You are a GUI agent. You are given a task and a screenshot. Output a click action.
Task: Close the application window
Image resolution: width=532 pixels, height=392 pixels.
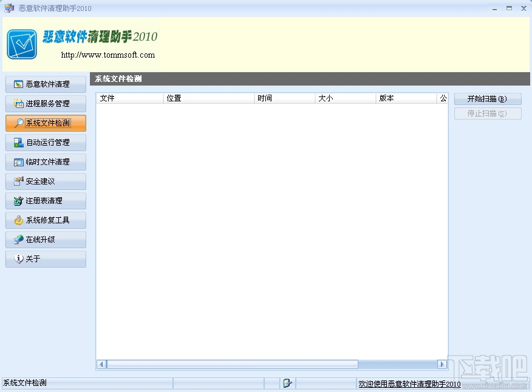(x=523, y=8)
